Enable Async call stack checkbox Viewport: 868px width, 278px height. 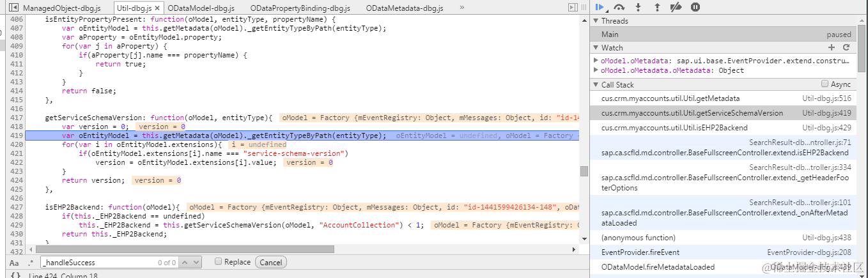[825, 84]
